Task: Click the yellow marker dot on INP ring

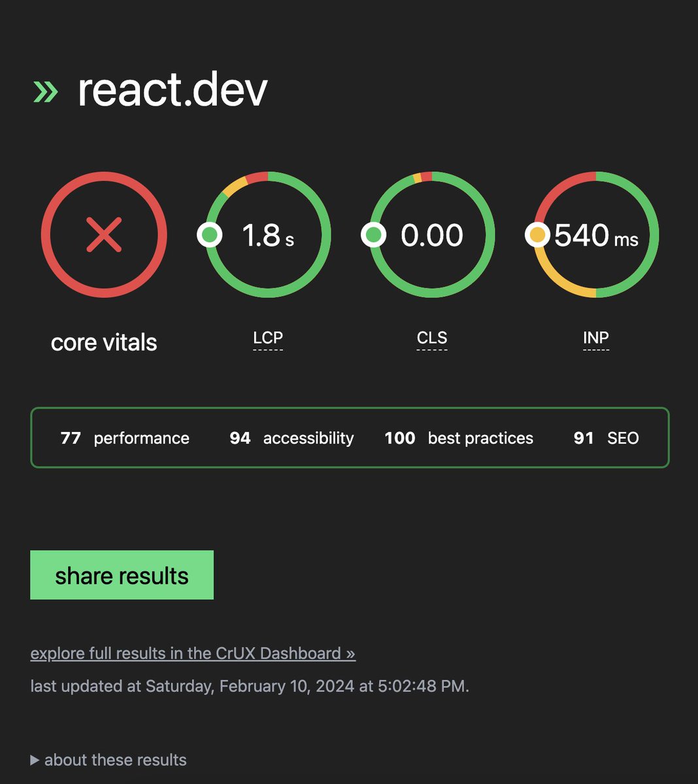Action: [538, 235]
